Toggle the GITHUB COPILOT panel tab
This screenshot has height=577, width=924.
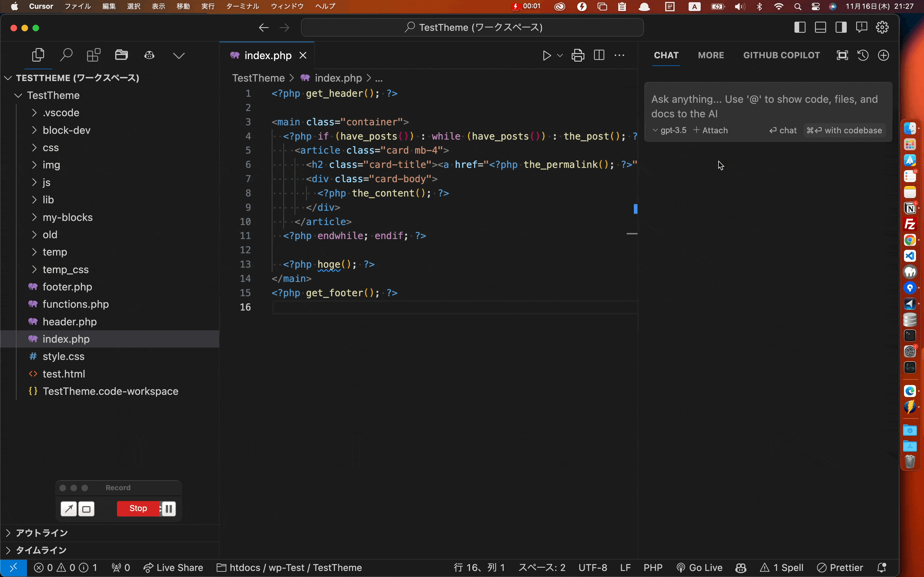[782, 55]
